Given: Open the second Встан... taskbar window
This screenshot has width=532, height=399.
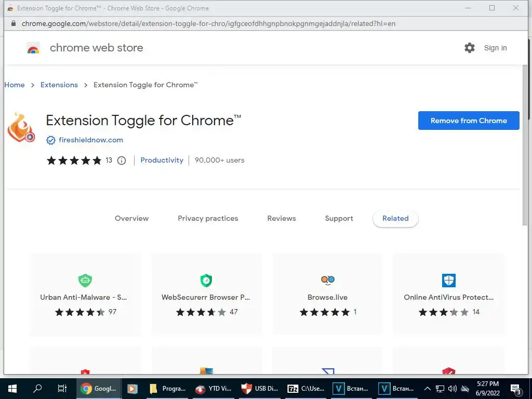Looking at the screenshot, I should coord(397,389).
